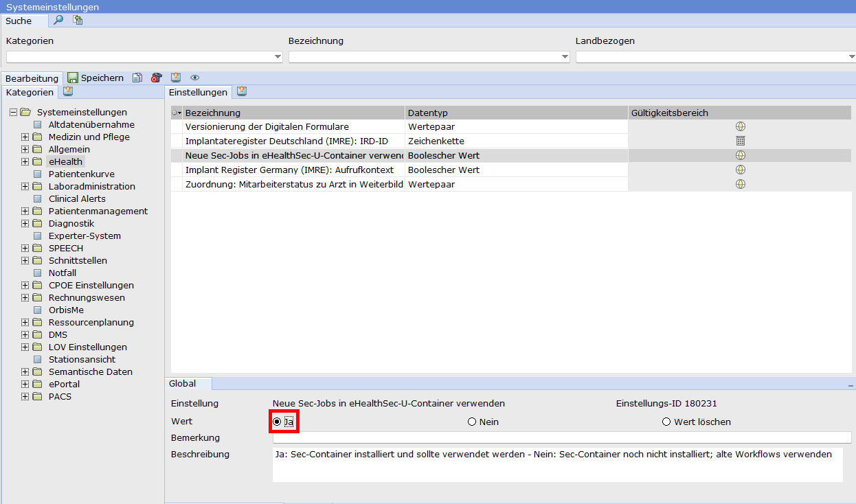This screenshot has height=504, width=856.
Task: Click the Systemeinstellungen open folder icon
Action: (25, 112)
